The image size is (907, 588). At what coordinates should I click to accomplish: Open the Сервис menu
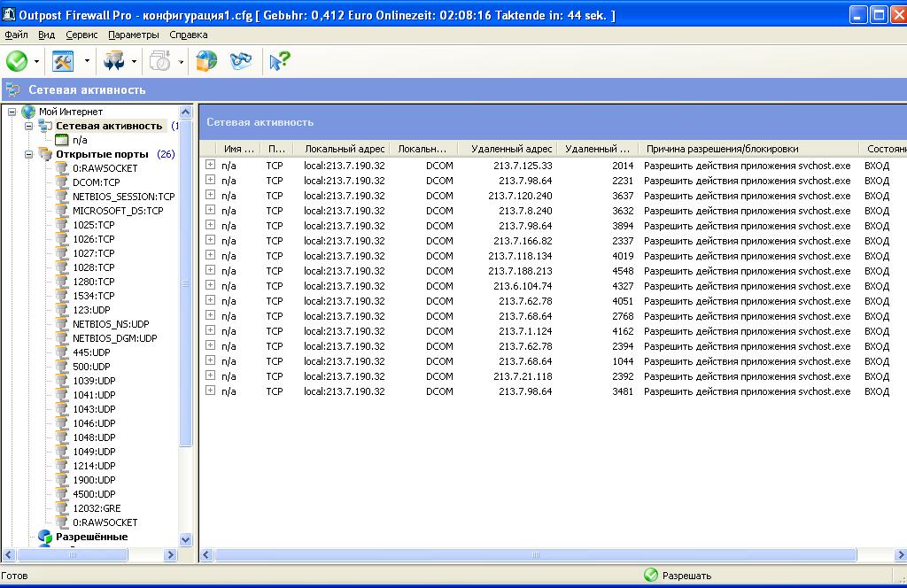[x=81, y=35]
